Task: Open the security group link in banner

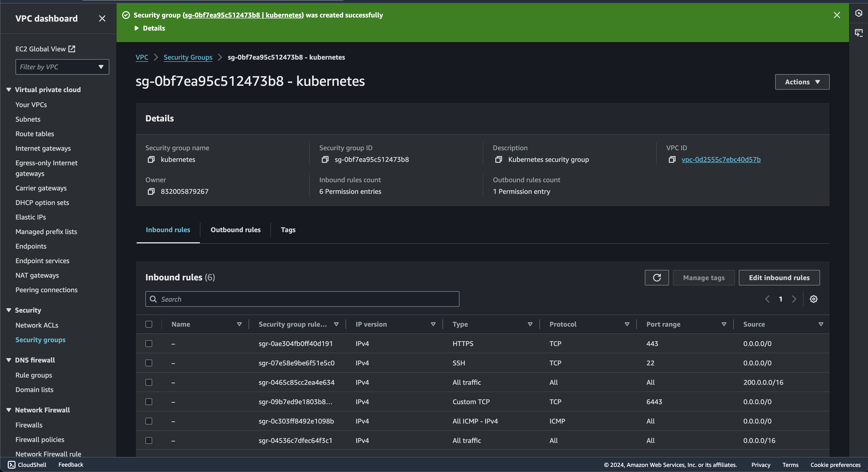Action: click(x=243, y=15)
